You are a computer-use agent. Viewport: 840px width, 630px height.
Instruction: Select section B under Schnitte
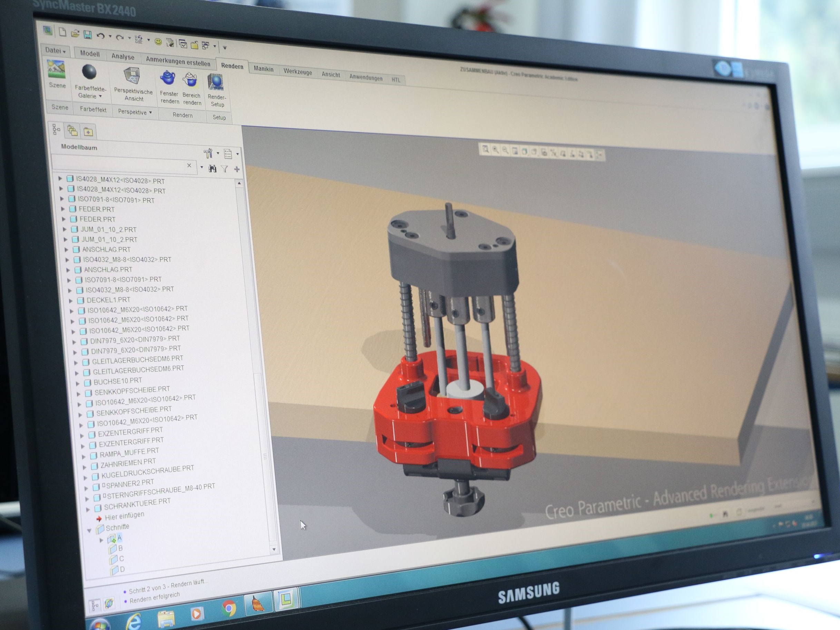[116, 549]
